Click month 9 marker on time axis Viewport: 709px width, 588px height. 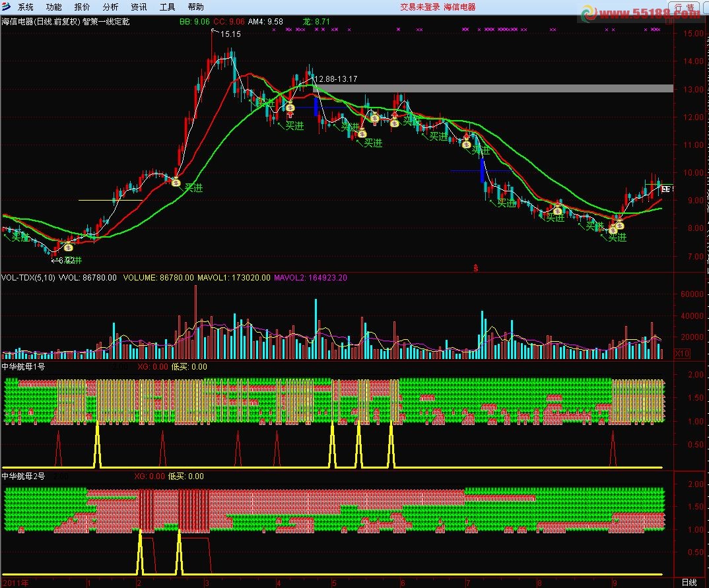pyautogui.click(x=615, y=583)
